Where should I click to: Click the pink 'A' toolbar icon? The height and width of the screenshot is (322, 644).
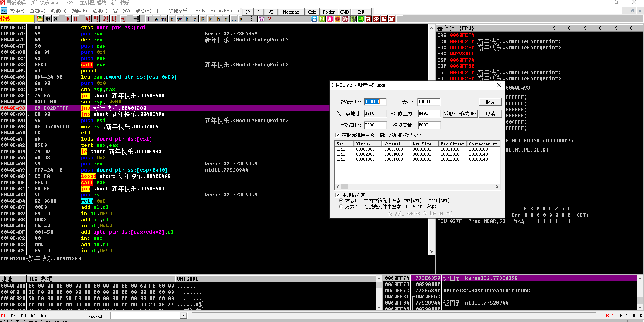(330, 19)
